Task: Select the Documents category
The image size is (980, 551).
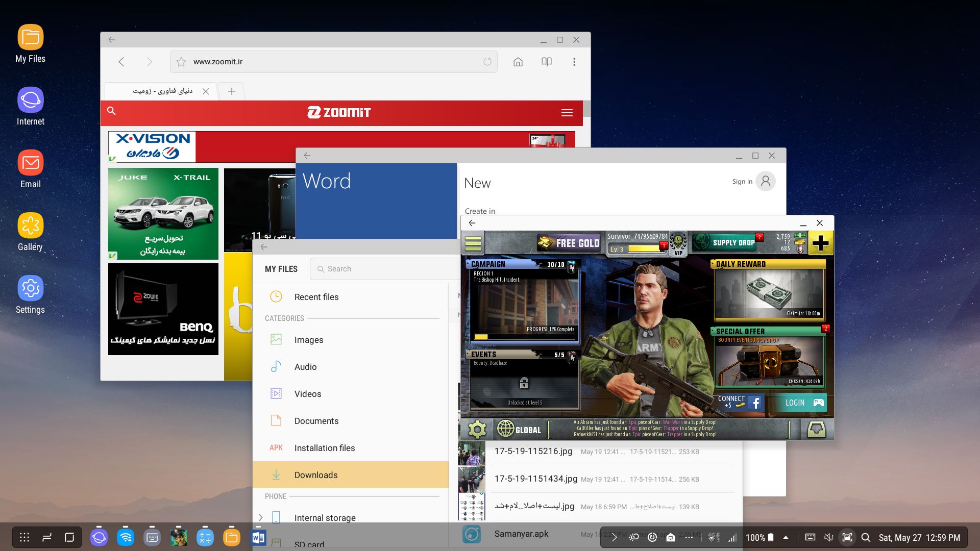Action: [x=351, y=421]
